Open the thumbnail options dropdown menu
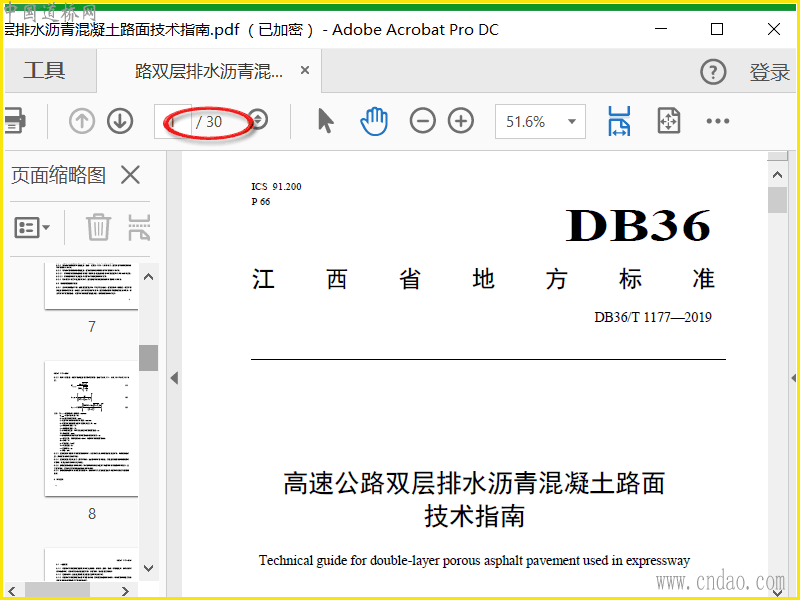 [32, 227]
